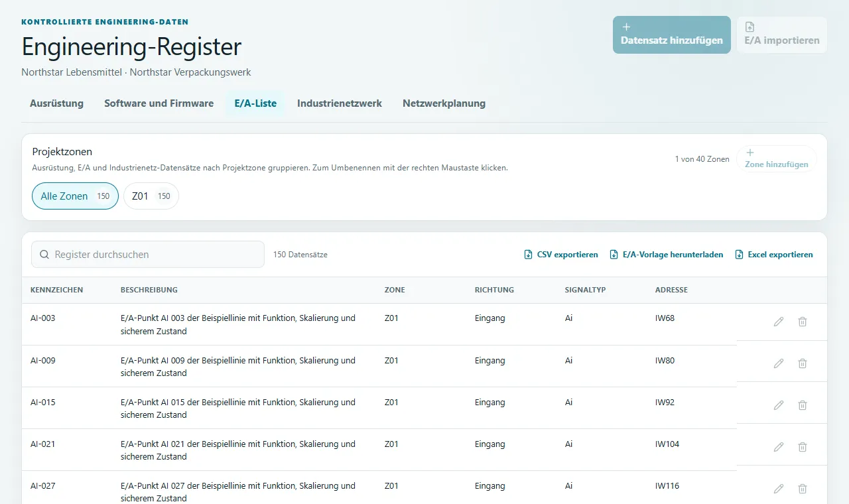Click the plus icon on Datensatz hinzufügen

626,27
